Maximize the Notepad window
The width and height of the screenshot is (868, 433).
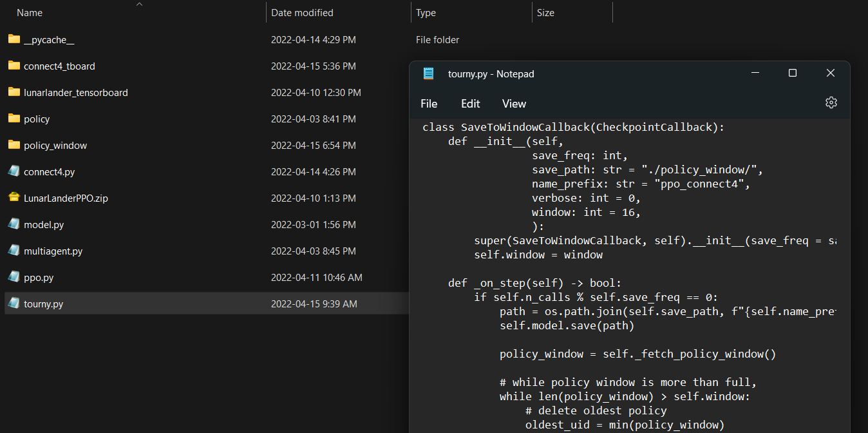click(793, 73)
